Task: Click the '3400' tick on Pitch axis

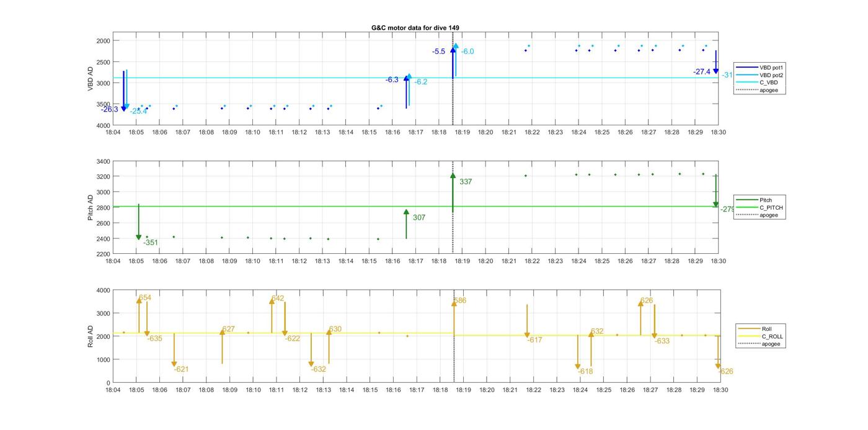Action: [x=102, y=161]
